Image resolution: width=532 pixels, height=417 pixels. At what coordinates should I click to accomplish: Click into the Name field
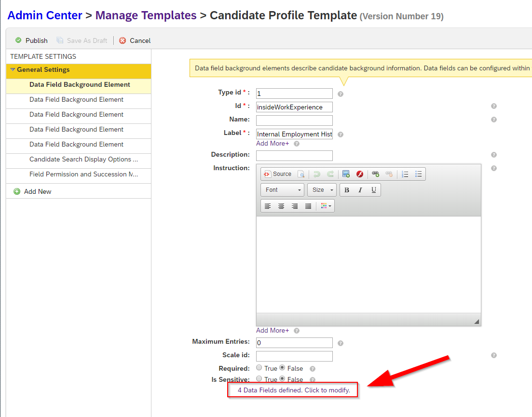click(294, 121)
